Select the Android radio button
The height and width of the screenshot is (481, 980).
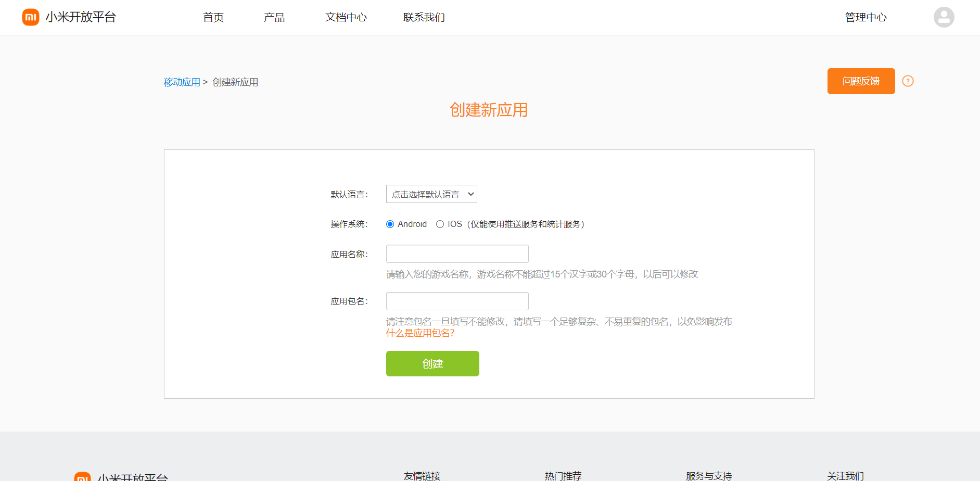[x=390, y=224]
